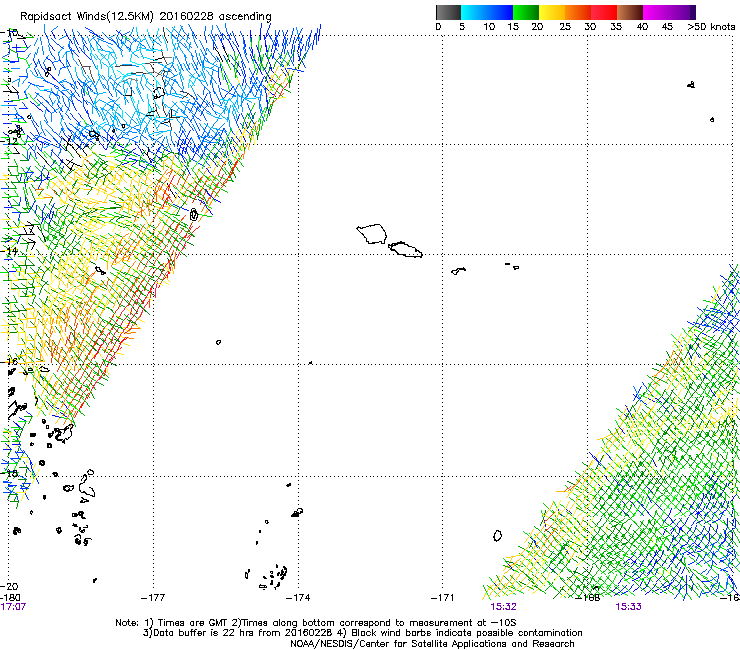Click the '40' label under the color bar
This screenshot has height=650, width=740.
(642, 27)
